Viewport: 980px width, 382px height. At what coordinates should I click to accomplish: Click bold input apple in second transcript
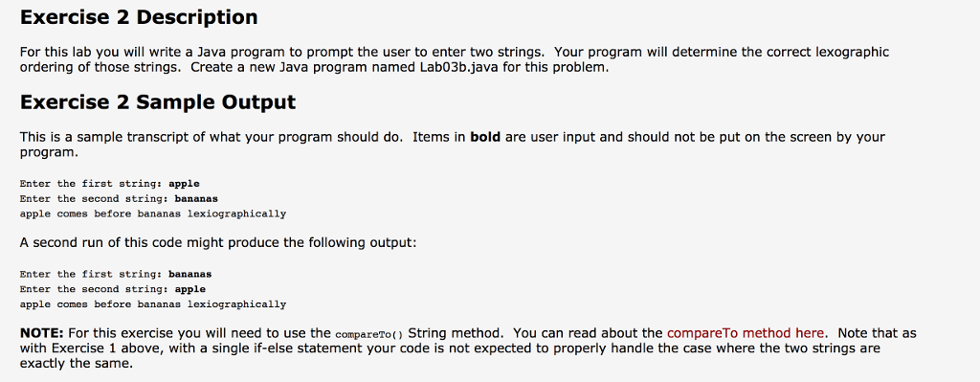click(x=190, y=289)
